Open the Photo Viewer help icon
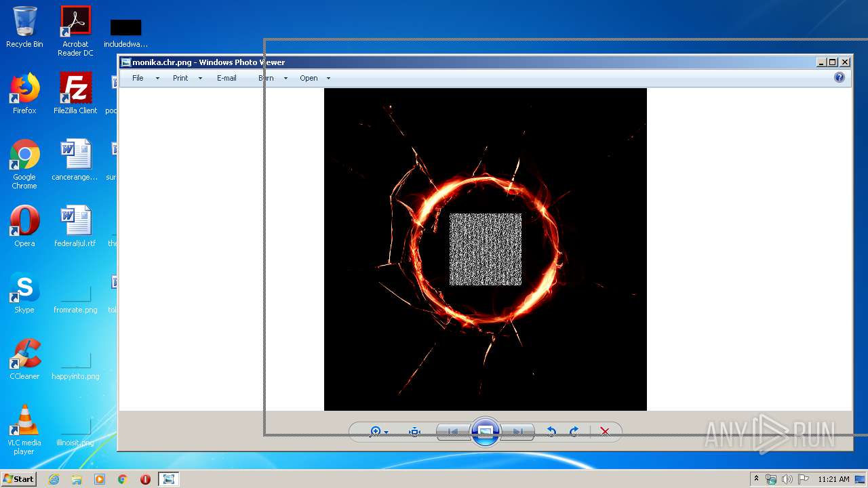This screenshot has height=488, width=868. coord(840,78)
